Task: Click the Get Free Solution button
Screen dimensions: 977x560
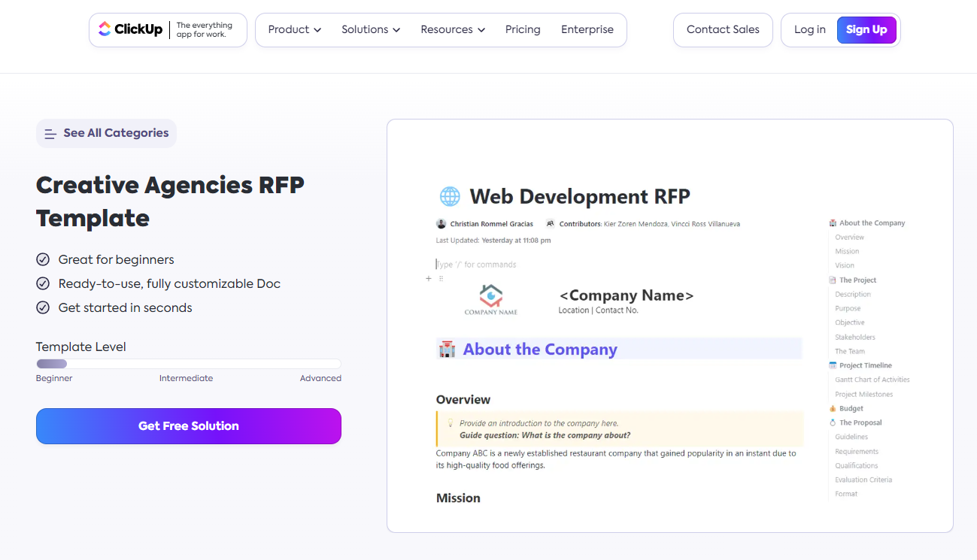Action: click(x=188, y=426)
